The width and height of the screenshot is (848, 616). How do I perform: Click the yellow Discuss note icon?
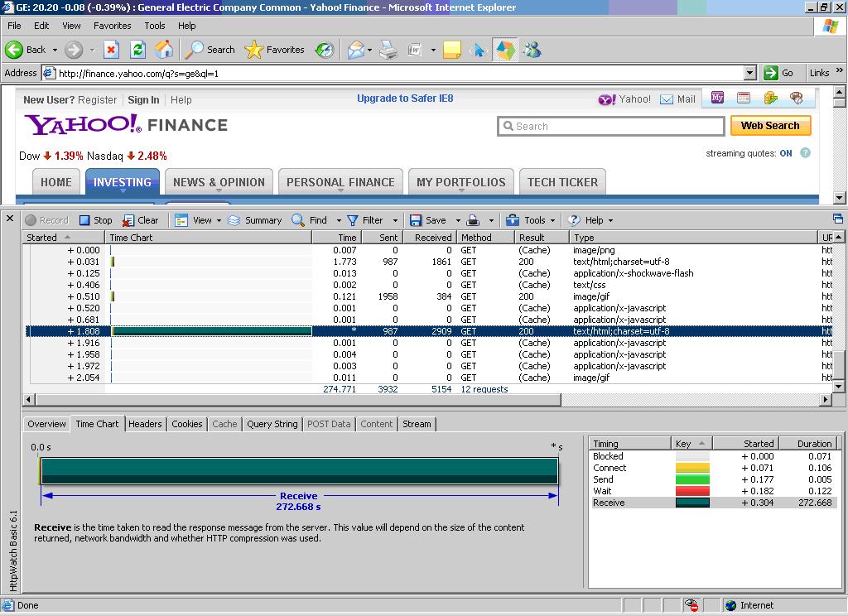[x=452, y=50]
